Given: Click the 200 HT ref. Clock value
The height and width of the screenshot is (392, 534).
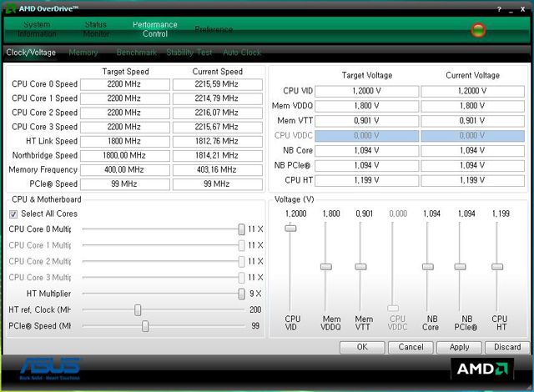Looking at the screenshot, I should [x=255, y=310].
